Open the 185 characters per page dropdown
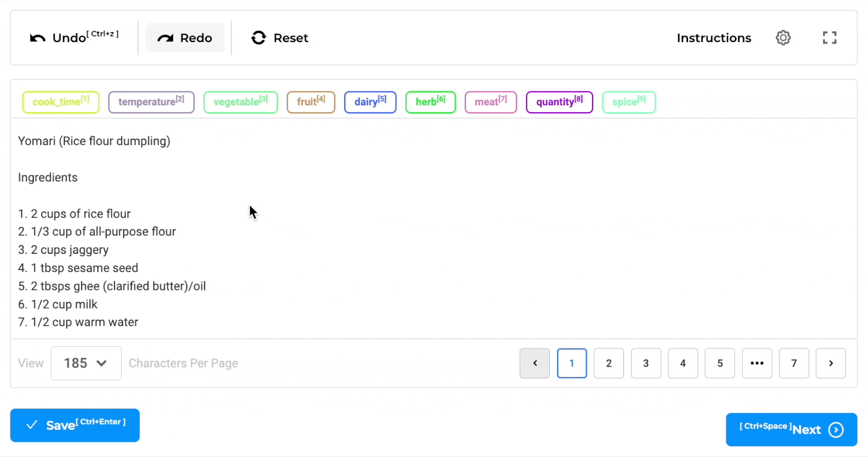The image size is (868, 457). tap(86, 363)
